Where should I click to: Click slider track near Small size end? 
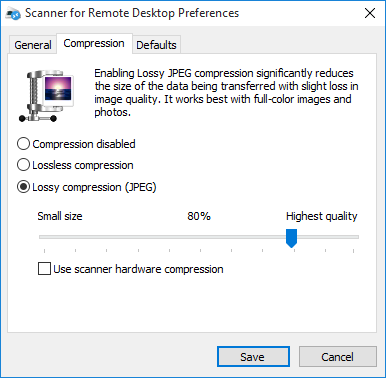[x=53, y=237]
